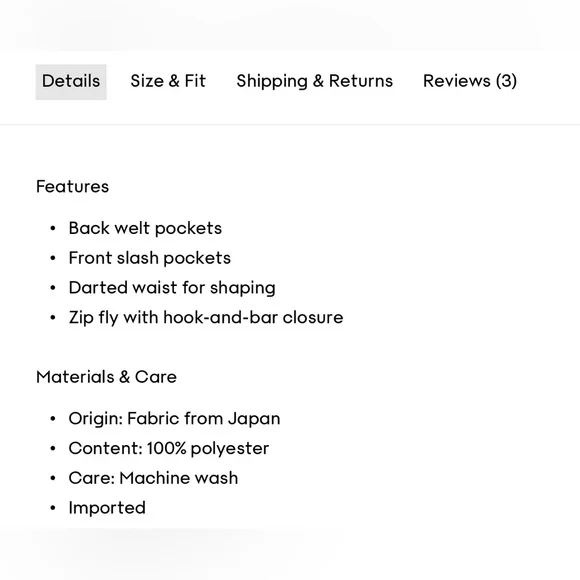This screenshot has width=580, height=580.
Task: Click bullet before Origin line
Action: pos(53,419)
